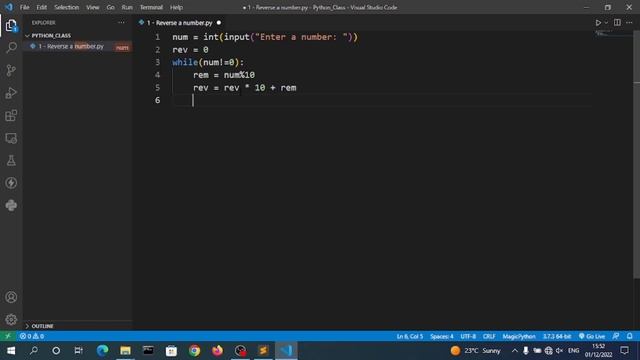640x360 pixels.
Task: Launch Microsoft Edge from taskbar
Action: click(x=102, y=351)
